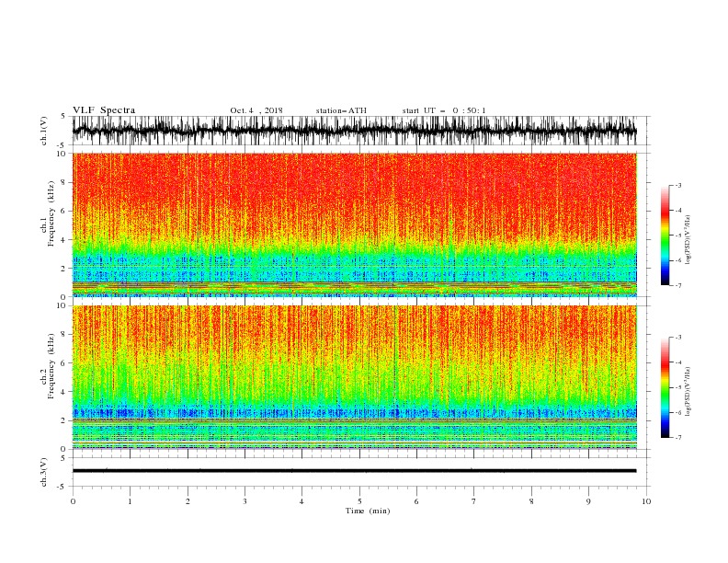Viewport: 728px width, 563px height.
Task: Click the '10' tick label on time axis
Action: click(x=646, y=501)
